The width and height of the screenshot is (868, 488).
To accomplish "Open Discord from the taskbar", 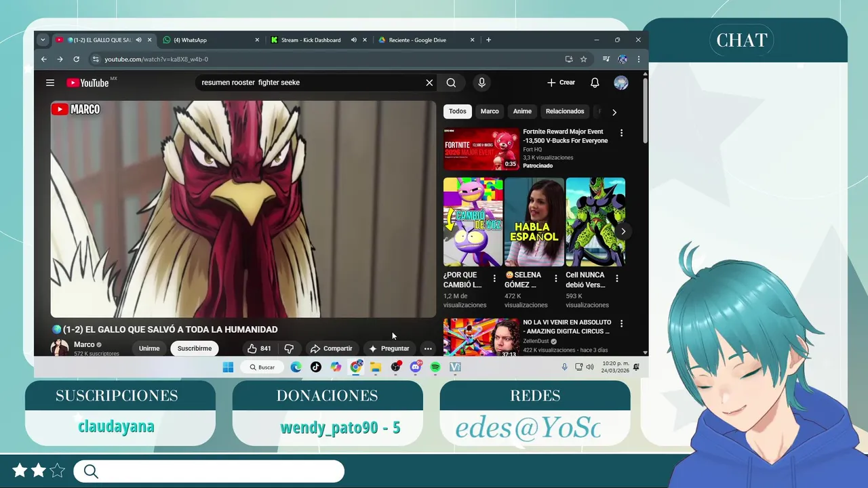I will click(416, 367).
